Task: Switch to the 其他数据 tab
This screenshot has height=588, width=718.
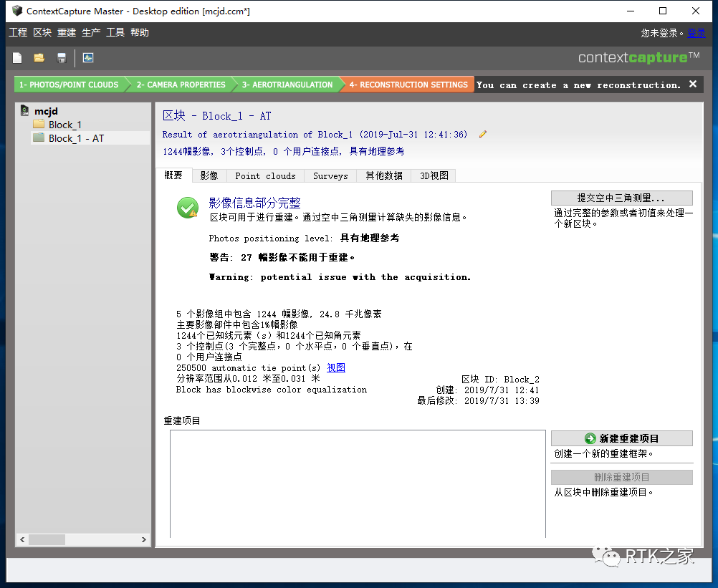Action: [x=384, y=175]
